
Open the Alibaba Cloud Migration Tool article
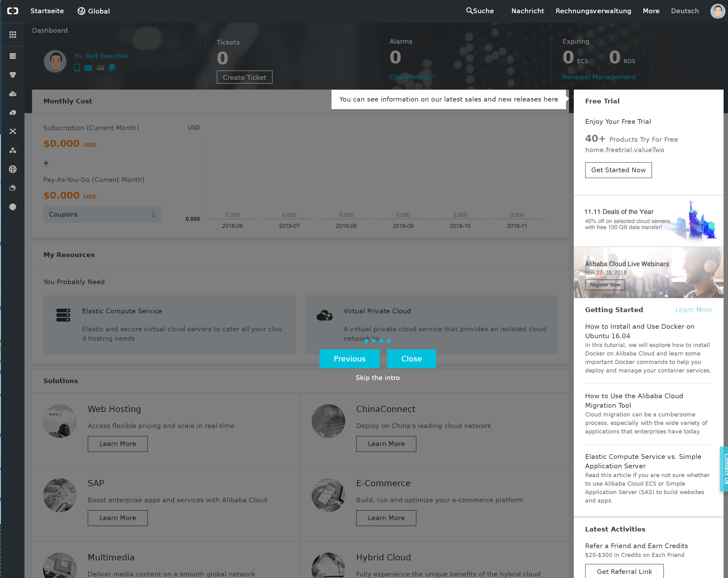(x=634, y=400)
